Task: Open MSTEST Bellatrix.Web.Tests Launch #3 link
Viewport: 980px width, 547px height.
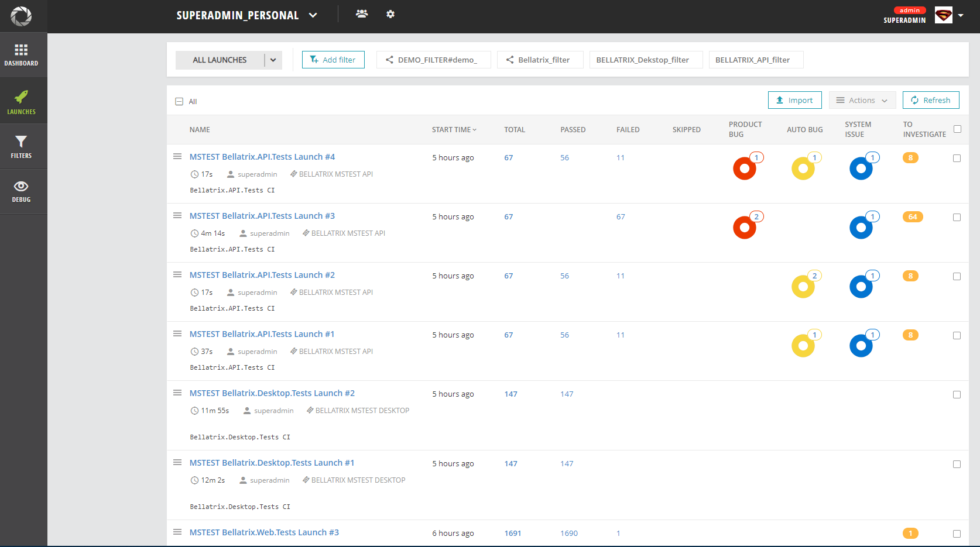Action: (264, 532)
